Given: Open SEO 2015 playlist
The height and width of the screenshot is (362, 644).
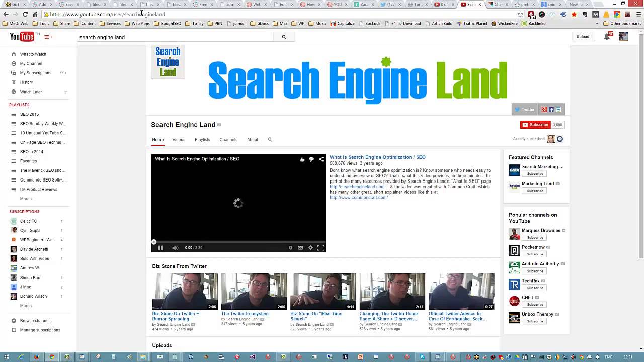Looking at the screenshot, I should click(x=29, y=114).
